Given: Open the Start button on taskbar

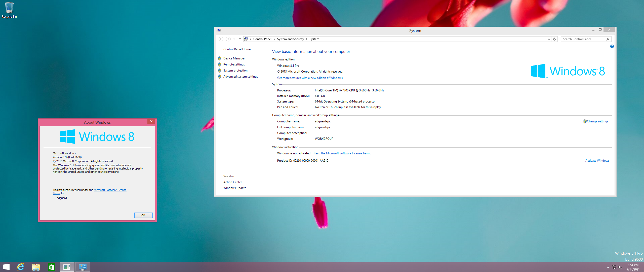Looking at the screenshot, I should 6,267.
